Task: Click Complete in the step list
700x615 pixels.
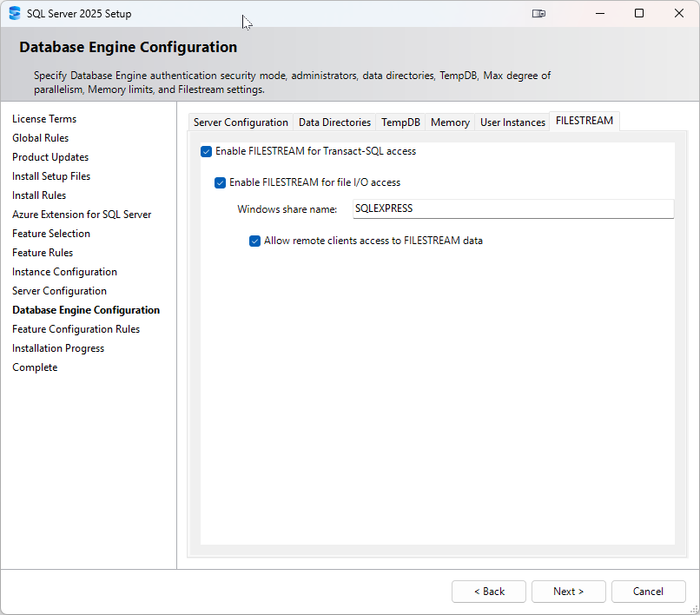Action: [35, 367]
